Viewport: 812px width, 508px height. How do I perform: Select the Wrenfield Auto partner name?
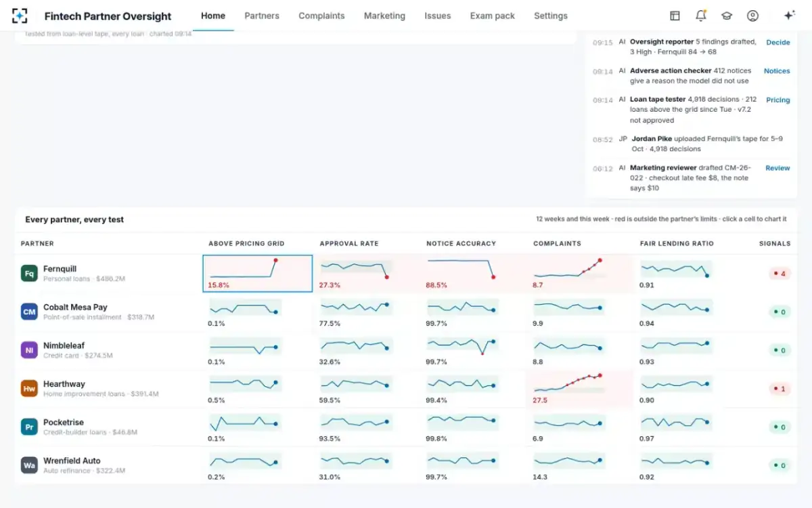point(72,461)
